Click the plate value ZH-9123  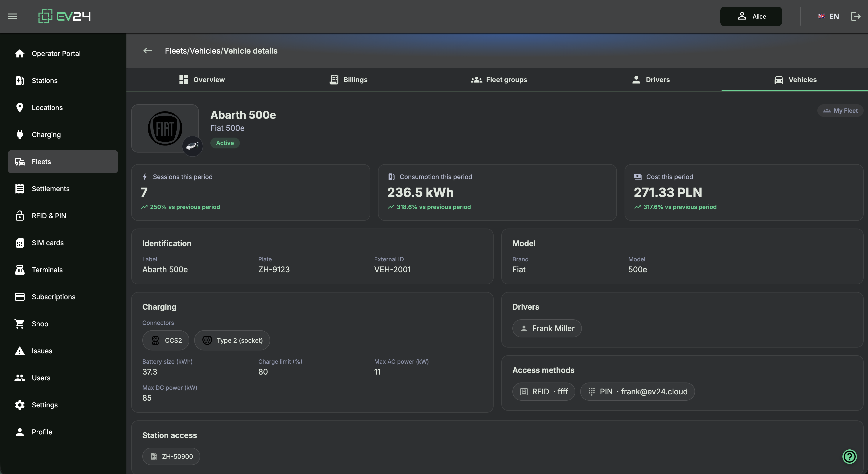[274, 270]
